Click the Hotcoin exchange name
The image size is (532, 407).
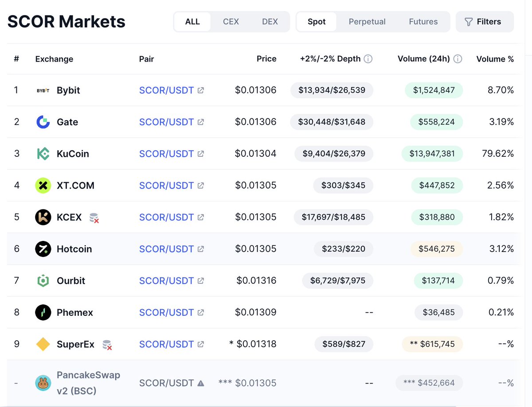pyautogui.click(x=74, y=249)
